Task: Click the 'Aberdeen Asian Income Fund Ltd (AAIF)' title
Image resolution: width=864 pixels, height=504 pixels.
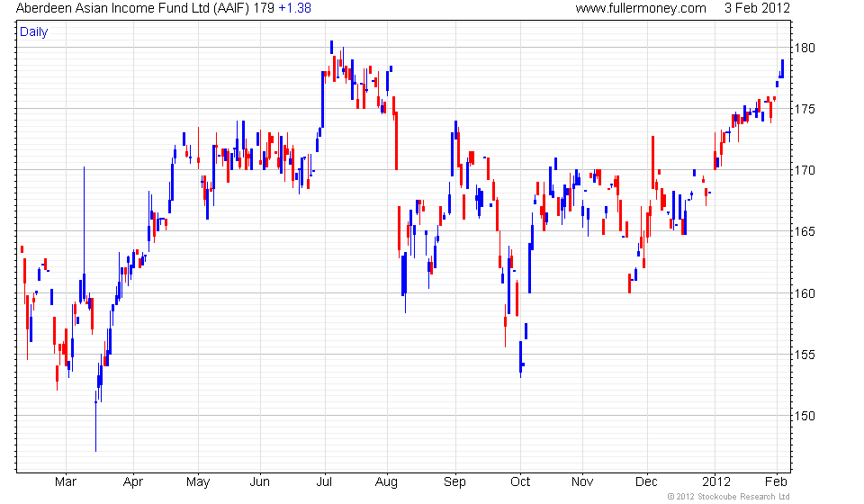Action: (133, 9)
